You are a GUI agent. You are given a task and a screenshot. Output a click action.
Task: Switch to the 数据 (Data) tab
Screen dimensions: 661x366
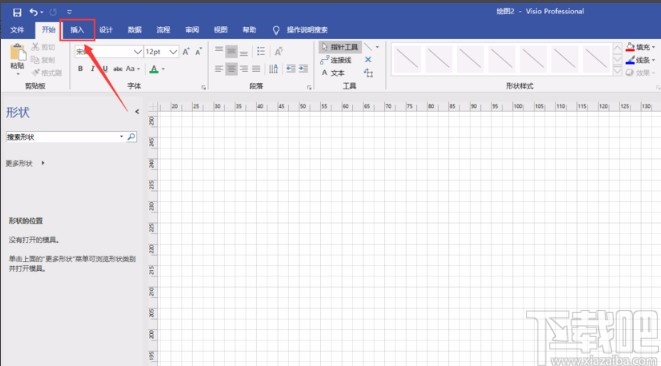pyautogui.click(x=134, y=30)
